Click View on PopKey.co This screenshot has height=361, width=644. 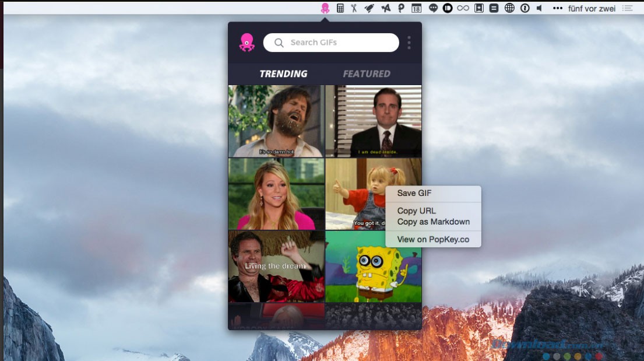tap(433, 239)
